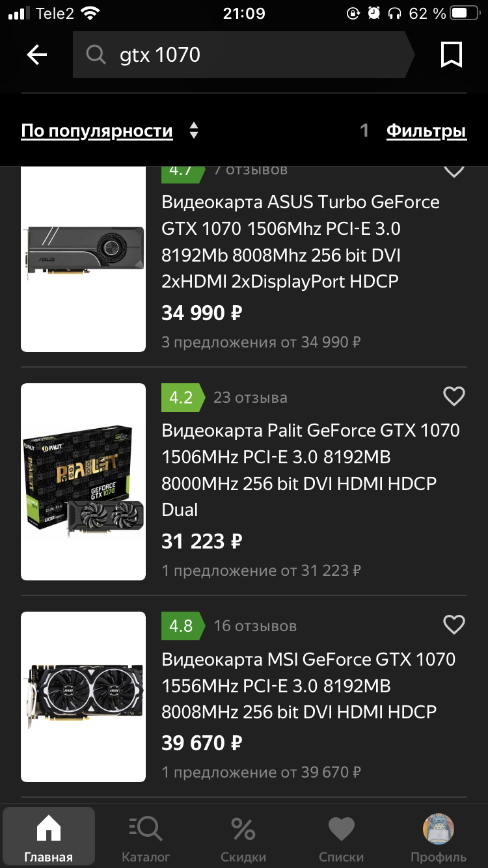Toggle favorite on ASUS Turbo card
The image size is (488, 868).
point(454,171)
